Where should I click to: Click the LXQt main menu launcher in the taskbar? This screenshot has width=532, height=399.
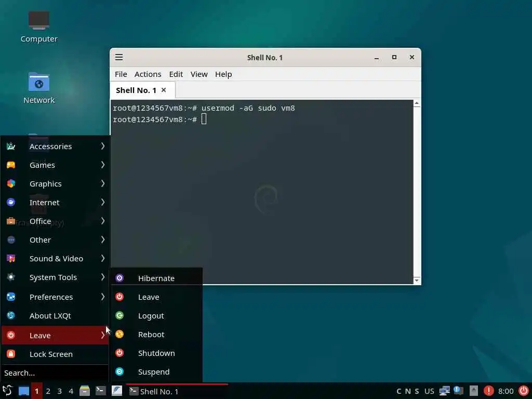[x=7, y=391]
